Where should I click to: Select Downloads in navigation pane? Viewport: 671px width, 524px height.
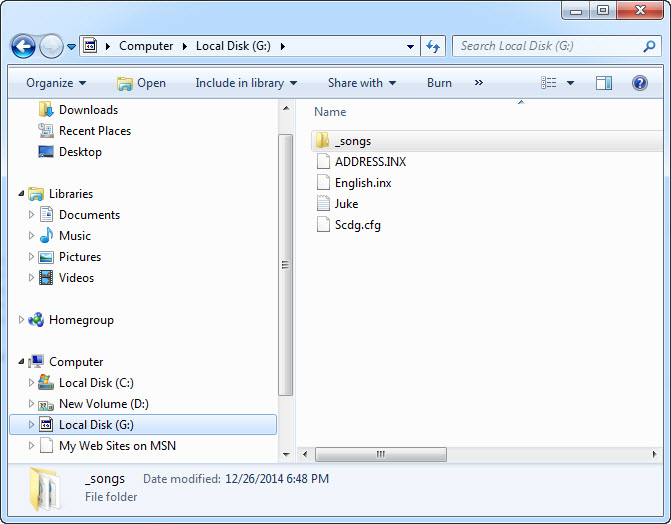[88, 110]
